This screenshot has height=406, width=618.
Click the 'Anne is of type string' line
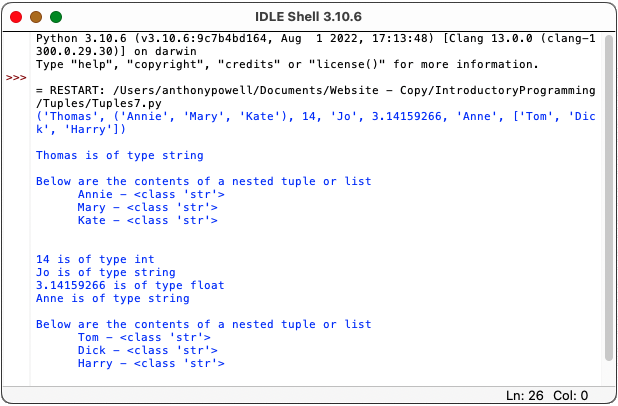point(113,298)
